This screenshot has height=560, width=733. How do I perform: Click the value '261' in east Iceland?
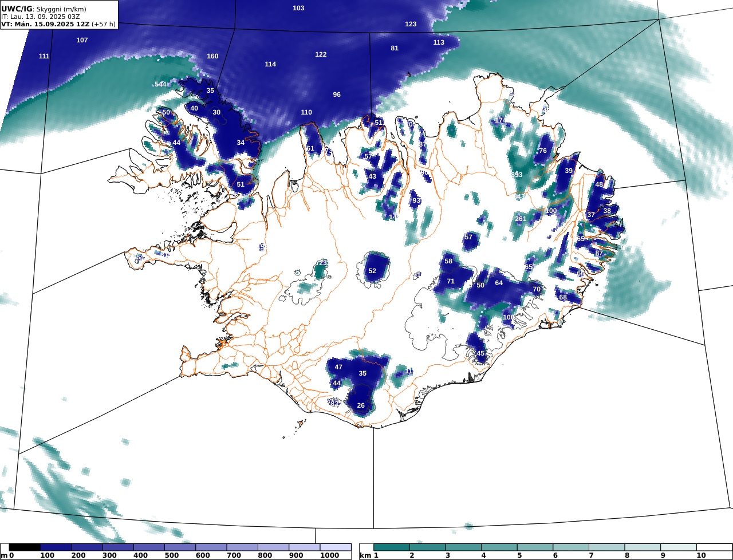click(x=521, y=219)
